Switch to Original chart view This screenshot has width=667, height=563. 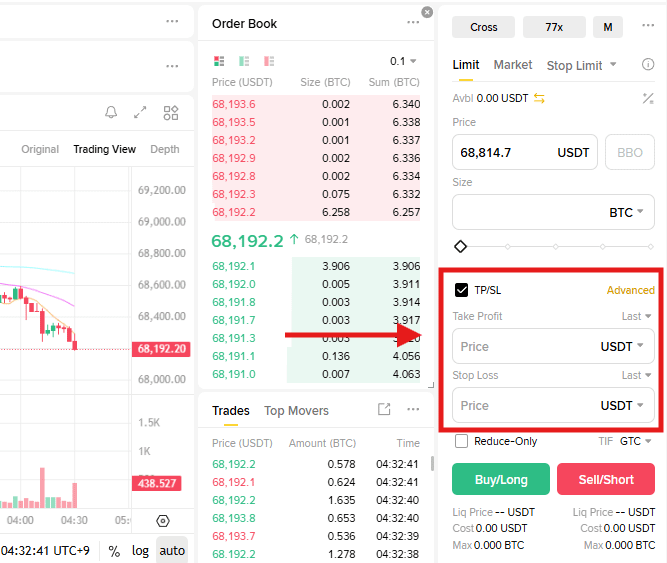(x=40, y=149)
